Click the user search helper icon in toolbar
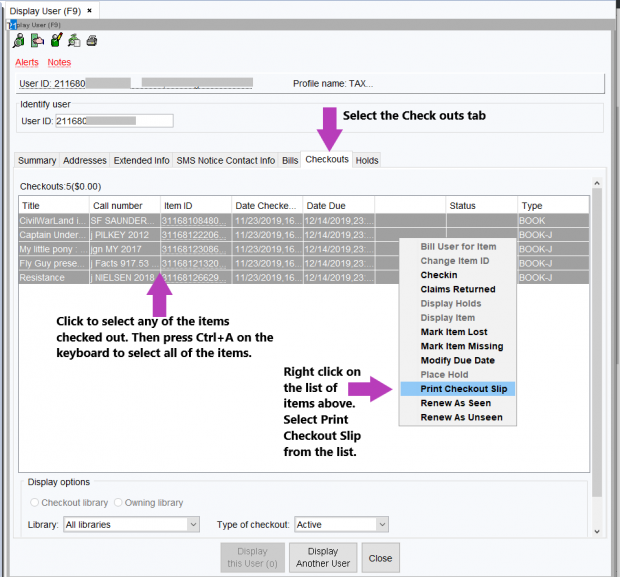The width and height of the screenshot is (620, 577). [19, 41]
